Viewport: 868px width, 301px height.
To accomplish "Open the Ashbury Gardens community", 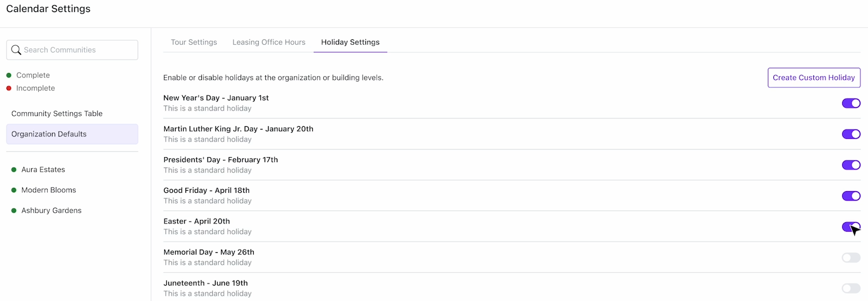I will 51,210.
